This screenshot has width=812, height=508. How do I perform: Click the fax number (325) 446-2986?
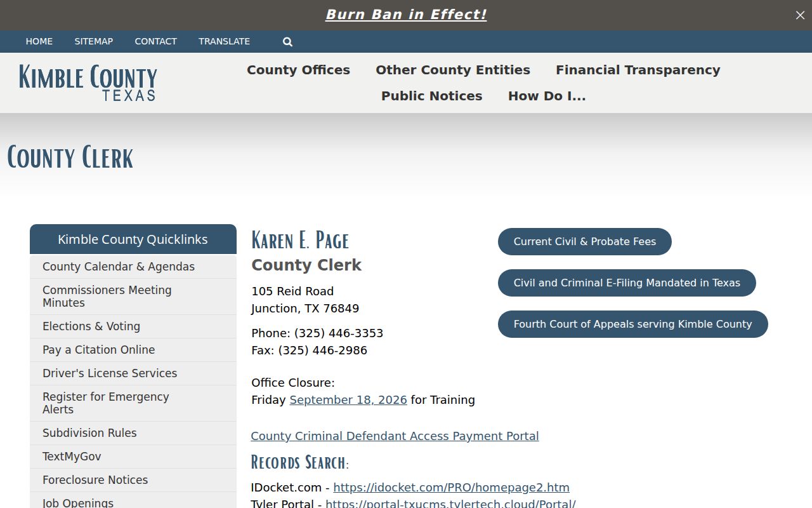pos(323,351)
